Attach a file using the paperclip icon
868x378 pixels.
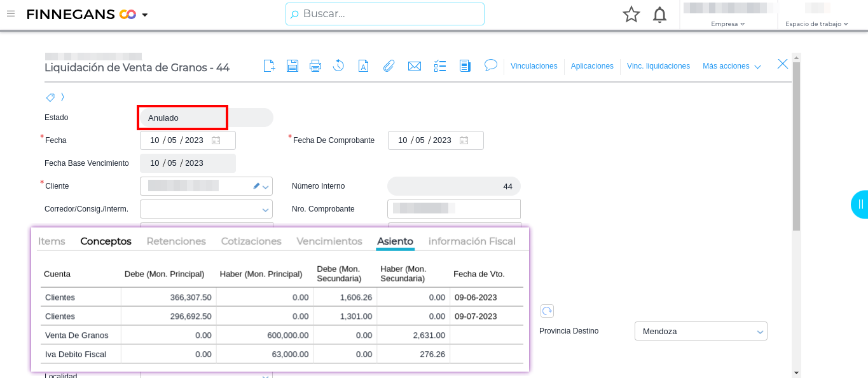click(389, 65)
